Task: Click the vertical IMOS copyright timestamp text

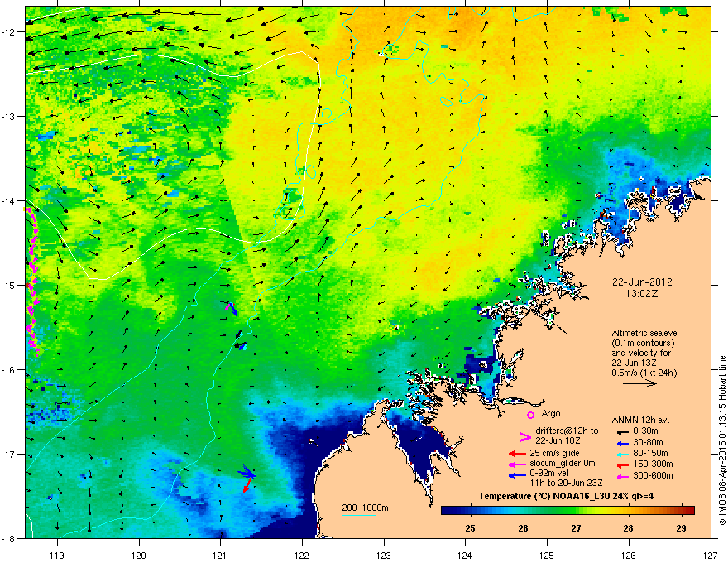Action: 722,440
